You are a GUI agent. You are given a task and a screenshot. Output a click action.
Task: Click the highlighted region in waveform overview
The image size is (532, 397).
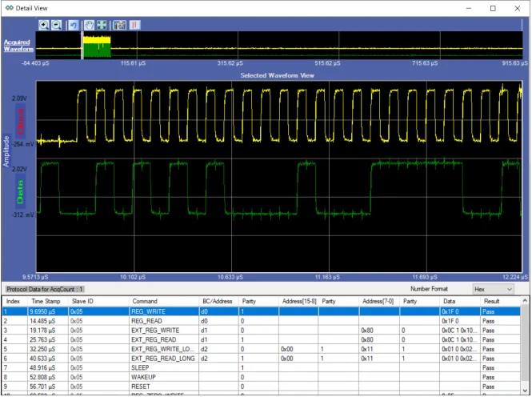coord(96,46)
